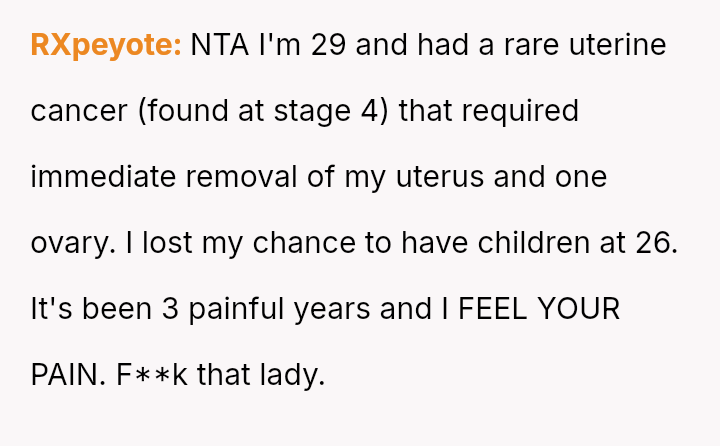Click the words 'that required'

click(x=488, y=111)
